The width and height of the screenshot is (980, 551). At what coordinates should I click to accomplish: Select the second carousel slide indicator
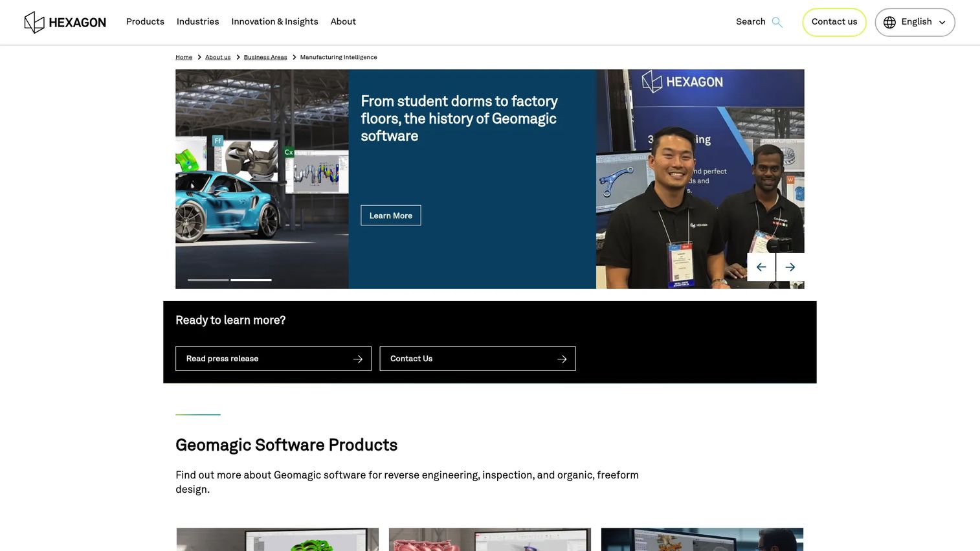tap(251, 280)
